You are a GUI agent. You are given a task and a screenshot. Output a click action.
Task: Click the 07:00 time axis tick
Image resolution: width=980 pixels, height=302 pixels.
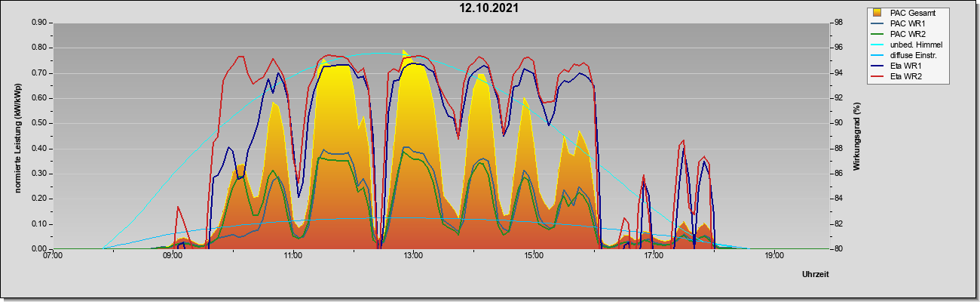pos(53,256)
